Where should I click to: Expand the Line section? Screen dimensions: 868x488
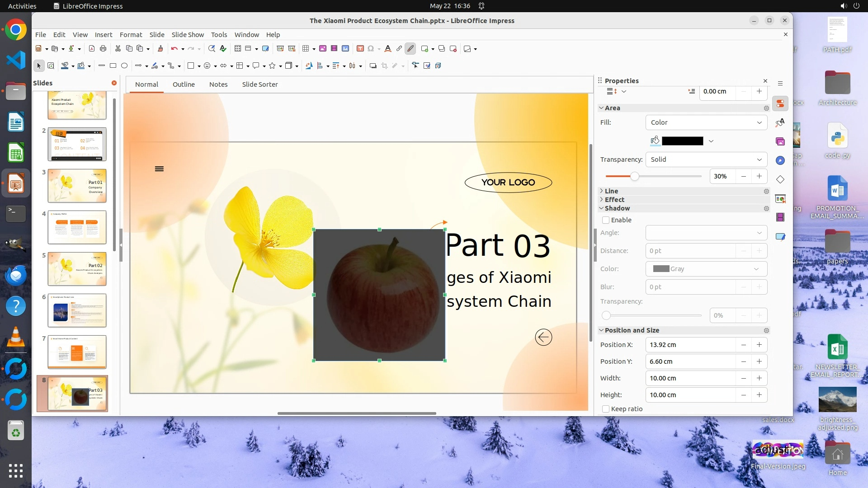[x=611, y=191]
